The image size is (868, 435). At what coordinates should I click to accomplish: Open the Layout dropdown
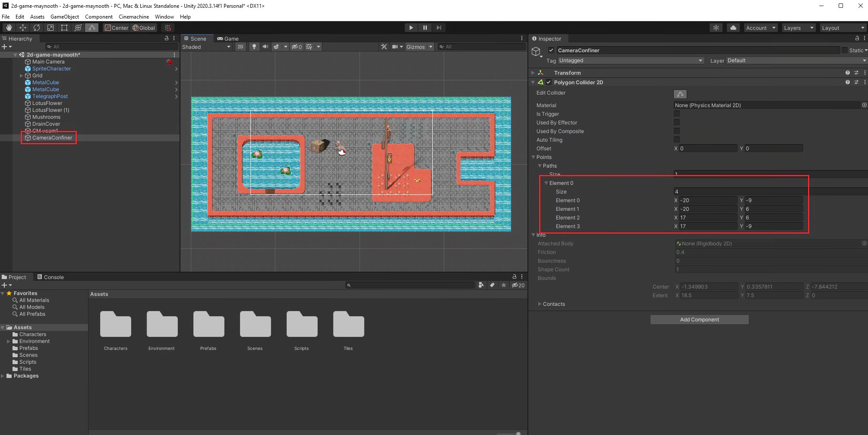click(x=843, y=28)
